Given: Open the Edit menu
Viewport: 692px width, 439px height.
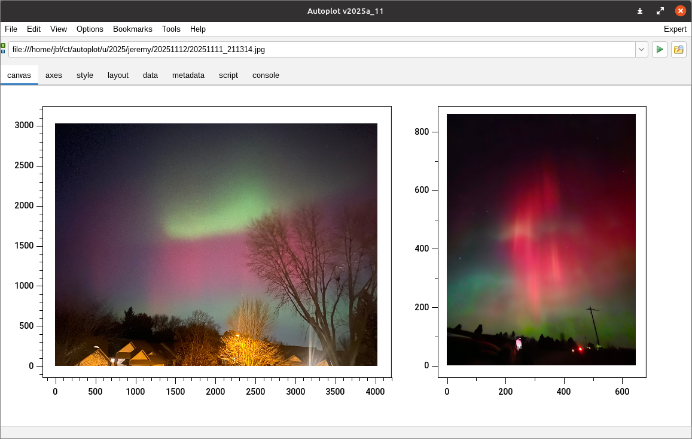Looking at the screenshot, I should pyautogui.click(x=34, y=29).
